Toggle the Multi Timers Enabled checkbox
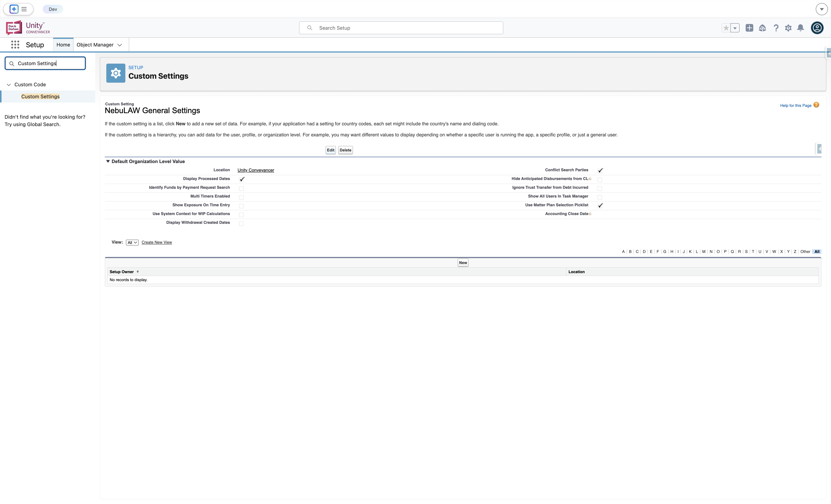The height and width of the screenshot is (504, 831). point(242,197)
